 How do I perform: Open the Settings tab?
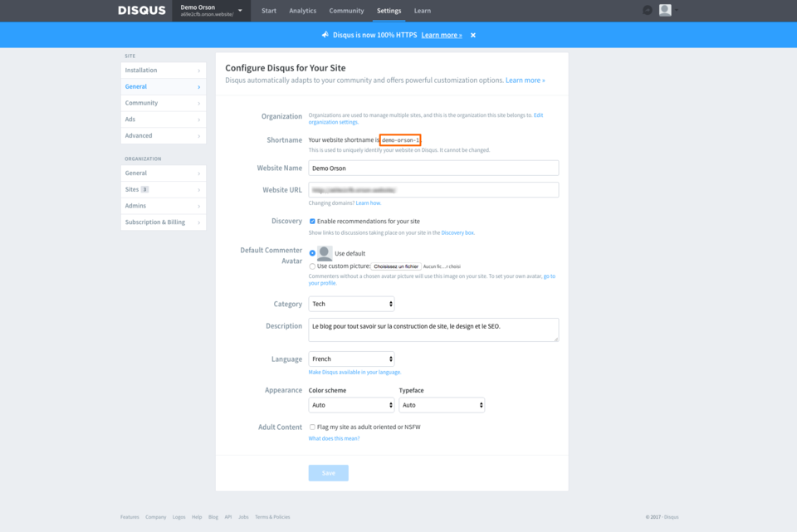click(389, 11)
